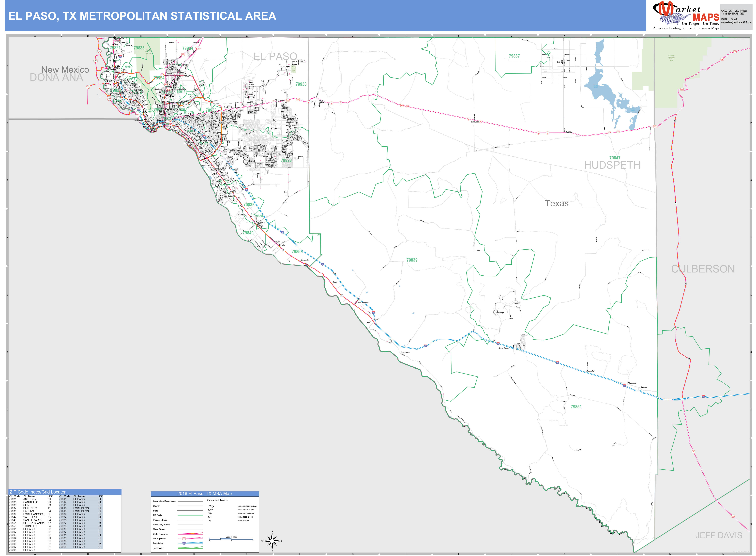756x556 pixels.
Task: Click the Eagle Flat town label on map
Action: click(590, 371)
